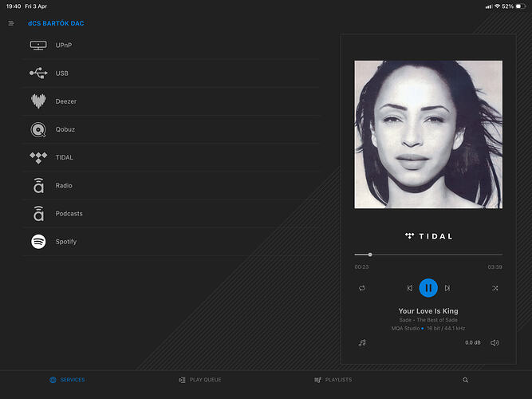Select the UPnP source
This screenshot has height=399, width=532.
(62, 45)
